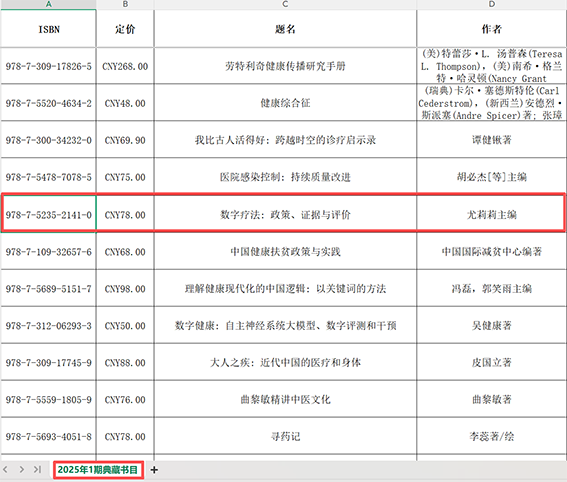Click the add new sheet plus icon
The width and height of the screenshot is (567, 482).
tap(154, 470)
